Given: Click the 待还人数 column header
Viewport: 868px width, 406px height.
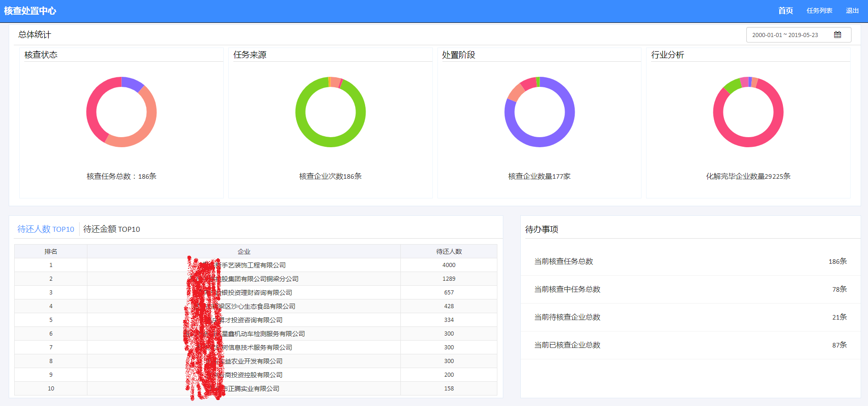Looking at the screenshot, I should pos(448,251).
